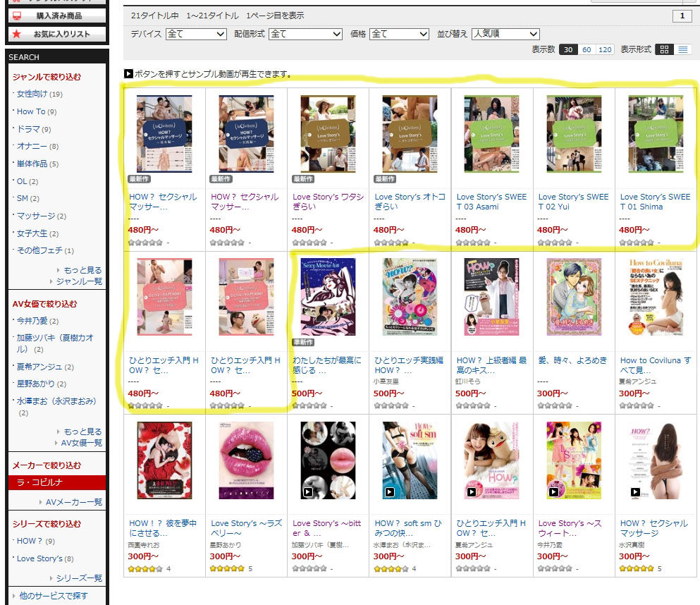
Task: Open Love Story's SWEET 03 Asami thumbnail
Action: point(491,133)
